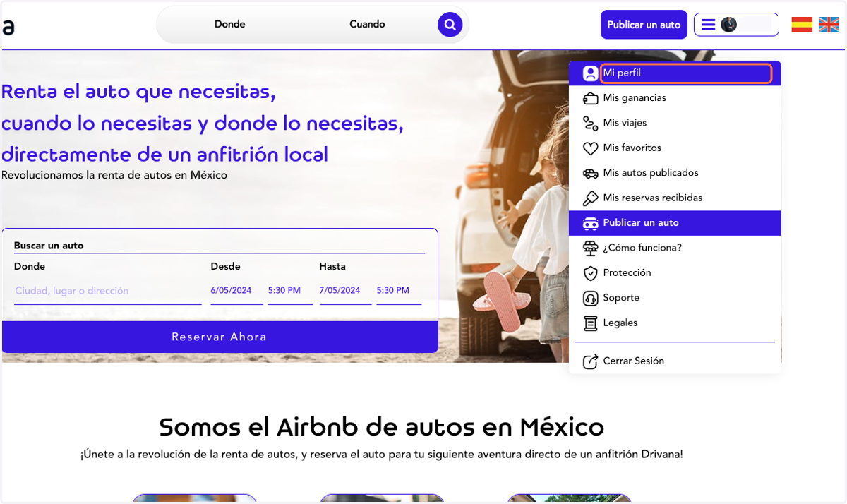Go to Mis favoritos
847x504 pixels.
point(675,148)
